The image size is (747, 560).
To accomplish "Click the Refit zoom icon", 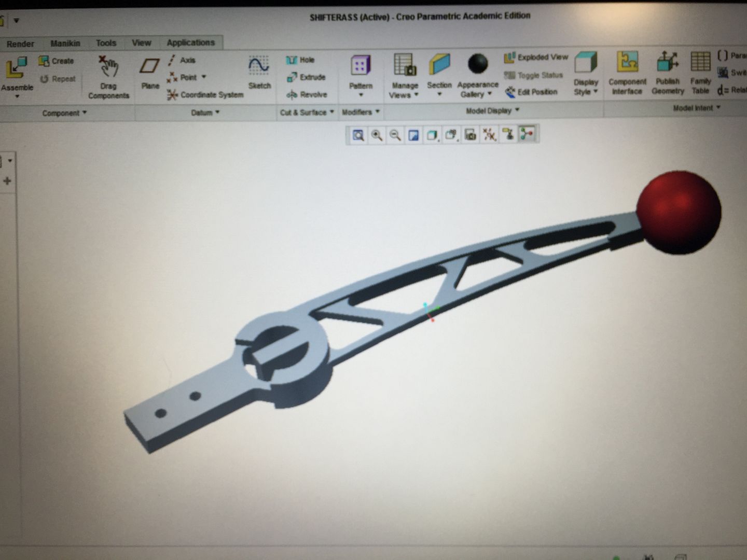I will coord(358,135).
